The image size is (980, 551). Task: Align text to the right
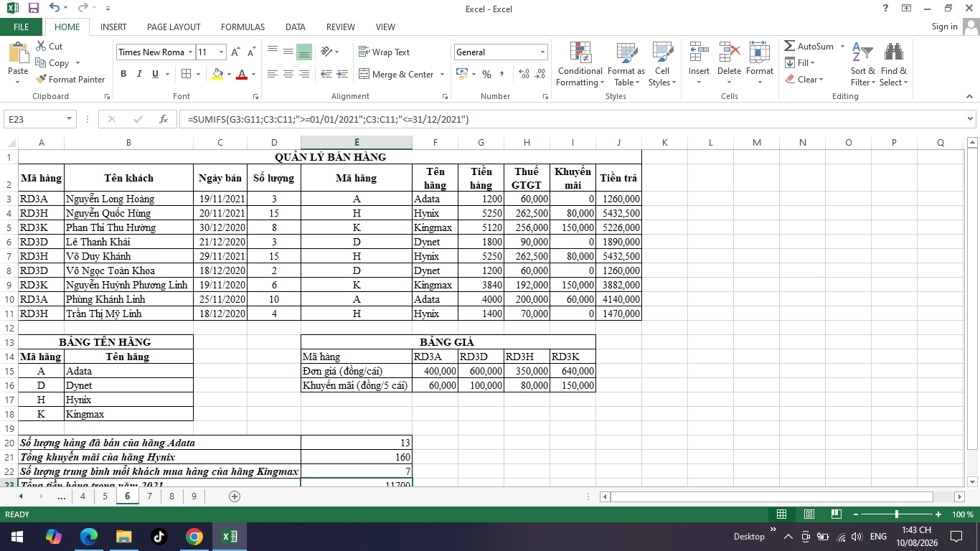click(304, 74)
